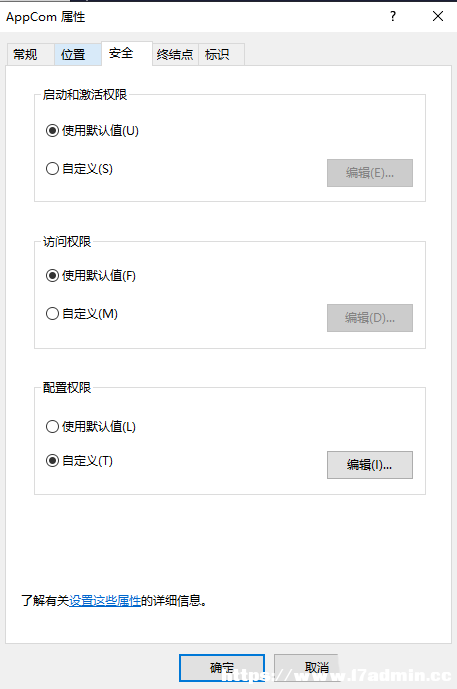
Task: Click the 编辑(E)... button
Action: (x=370, y=173)
